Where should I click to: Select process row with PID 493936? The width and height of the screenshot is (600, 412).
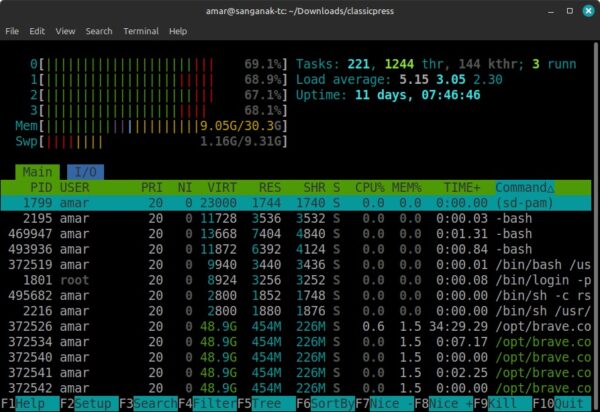[x=296, y=249]
